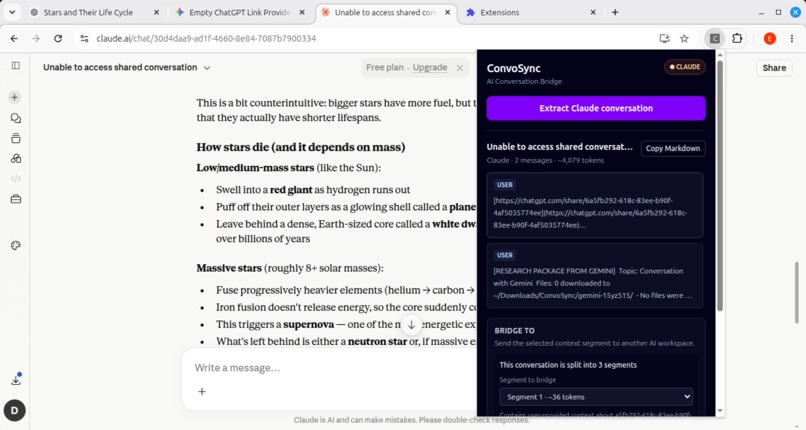Open the briefcase icon in sidebar
Image resolution: width=806 pixels, height=430 pixels.
coord(16,199)
